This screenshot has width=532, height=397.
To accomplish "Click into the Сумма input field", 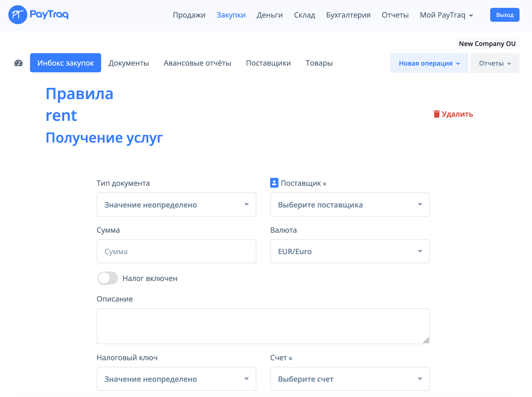I will (176, 251).
